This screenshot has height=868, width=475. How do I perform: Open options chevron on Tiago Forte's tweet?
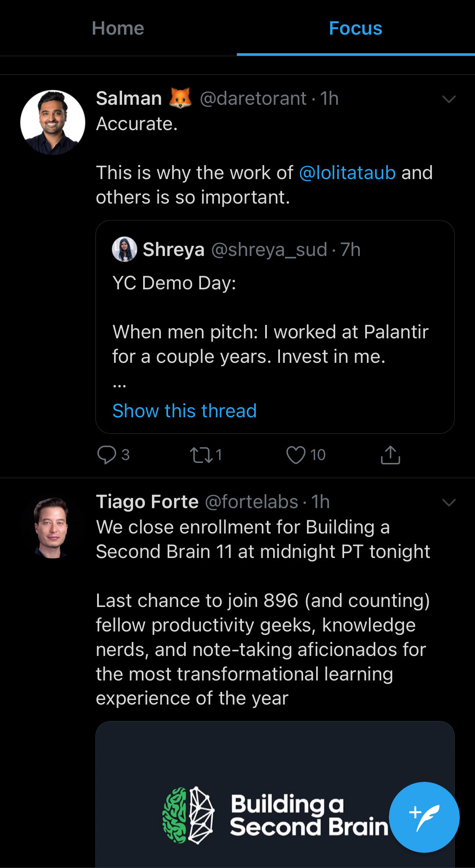[448, 502]
